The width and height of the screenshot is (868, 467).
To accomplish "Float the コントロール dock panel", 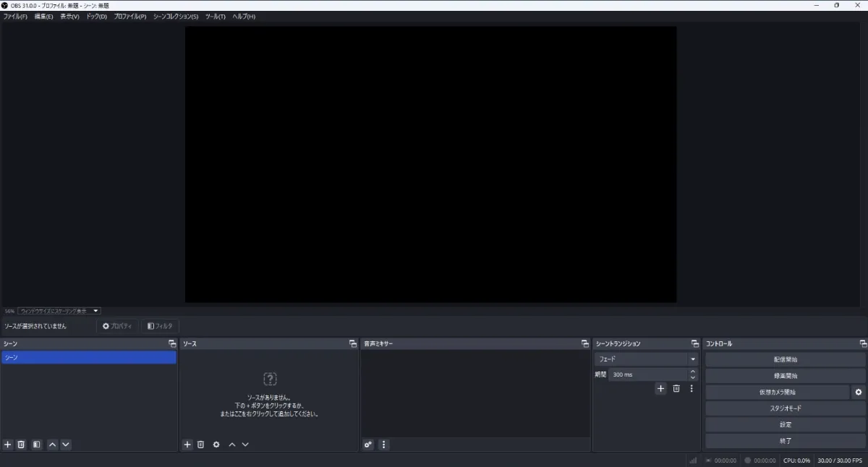I will tap(862, 343).
